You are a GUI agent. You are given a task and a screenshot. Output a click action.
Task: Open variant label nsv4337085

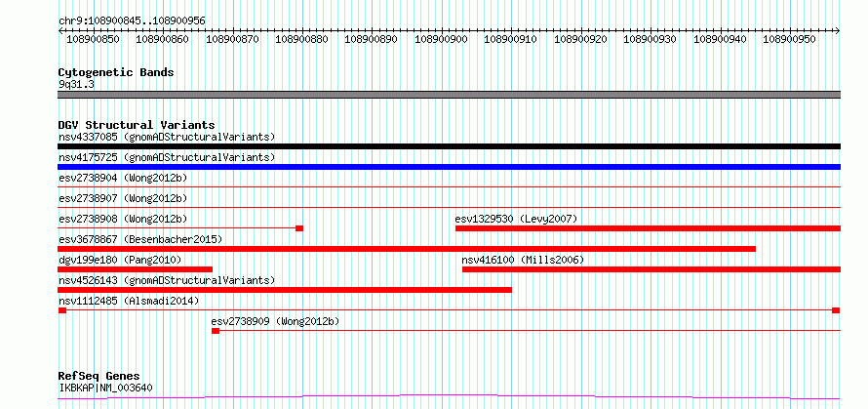(x=167, y=137)
